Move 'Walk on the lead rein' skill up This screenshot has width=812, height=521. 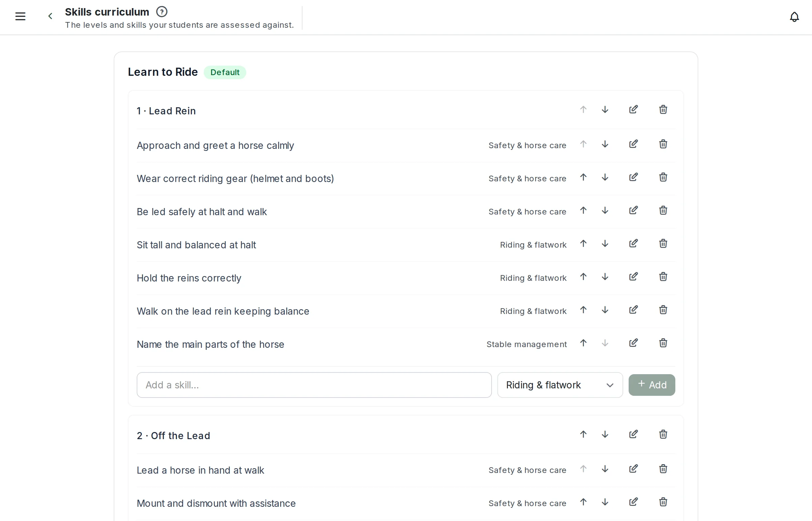tap(583, 310)
